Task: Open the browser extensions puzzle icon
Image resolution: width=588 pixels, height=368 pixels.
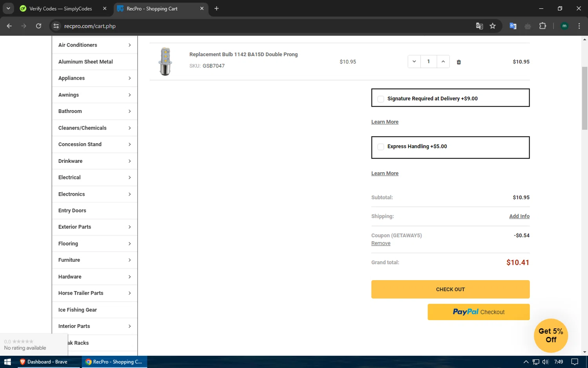Action: [x=543, y=26]
